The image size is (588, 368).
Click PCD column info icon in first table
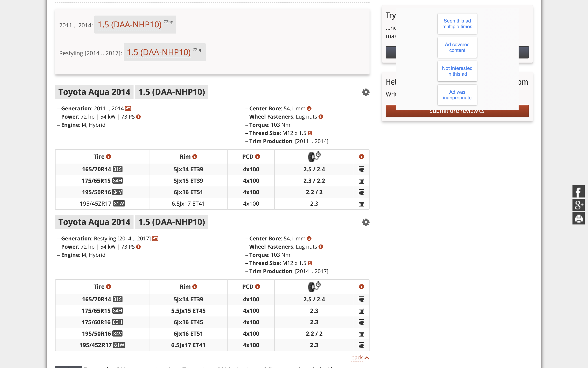(257, 157)
